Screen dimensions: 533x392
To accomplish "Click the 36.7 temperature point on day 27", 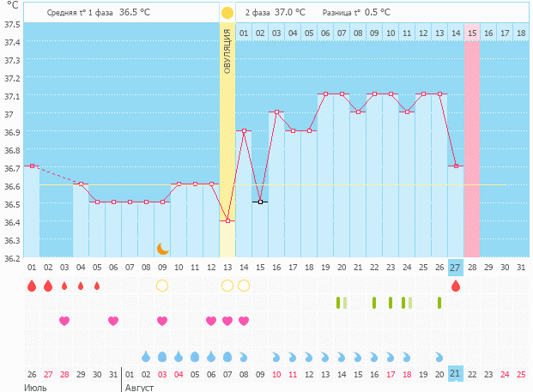I will point(456,166).
